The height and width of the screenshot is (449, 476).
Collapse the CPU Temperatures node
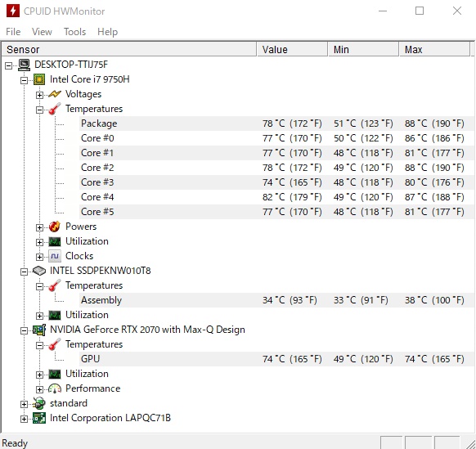tap(39, 110)
